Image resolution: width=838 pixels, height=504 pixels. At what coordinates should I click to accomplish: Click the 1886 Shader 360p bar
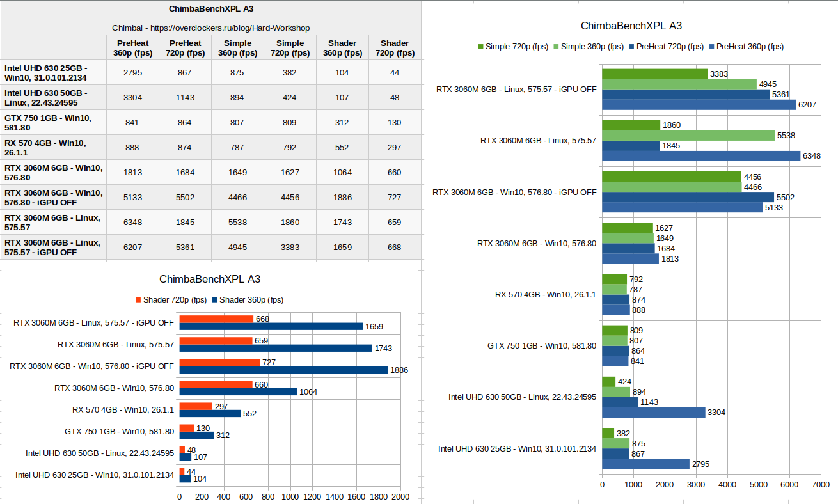coord(284,370)
